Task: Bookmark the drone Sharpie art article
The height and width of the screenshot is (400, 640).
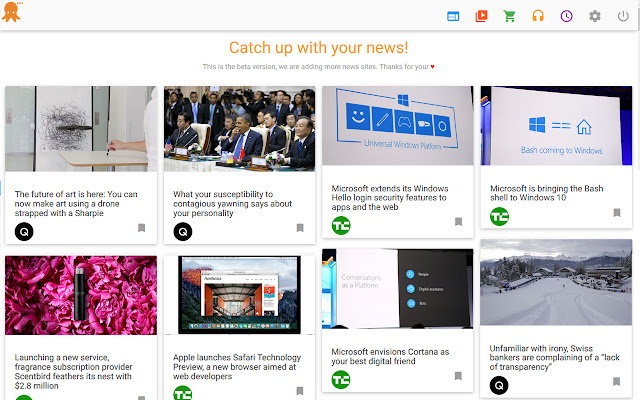Action: click(141, 228)
